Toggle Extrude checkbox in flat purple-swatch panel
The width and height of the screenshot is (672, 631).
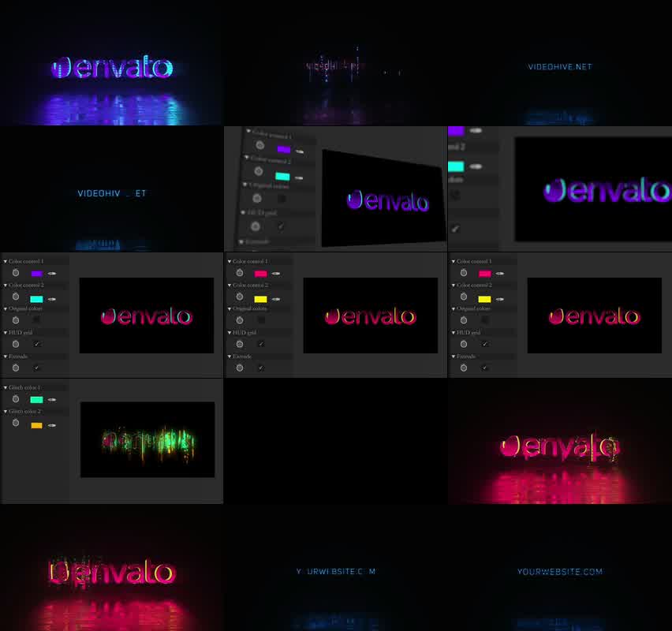pos(37,368)
